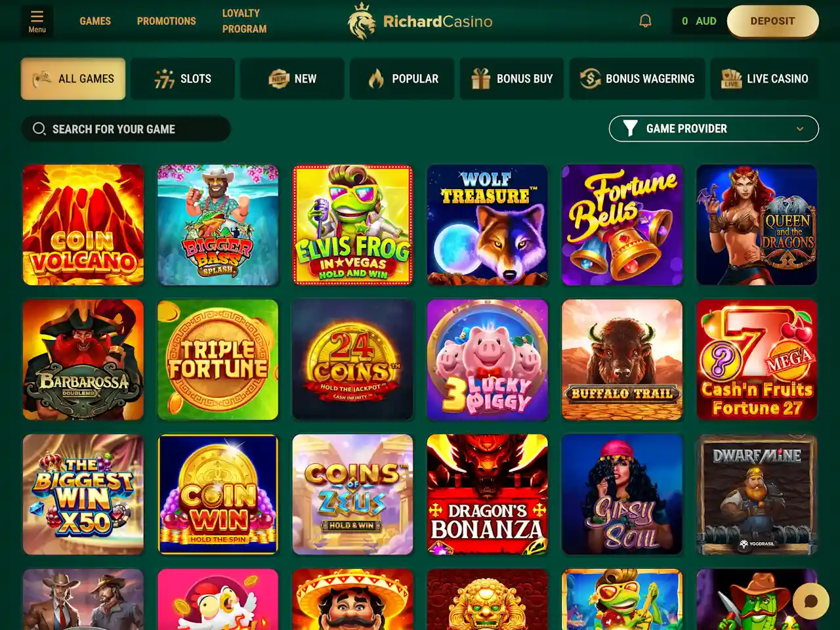Expand the Game Provider dropdown arrow

800,129
